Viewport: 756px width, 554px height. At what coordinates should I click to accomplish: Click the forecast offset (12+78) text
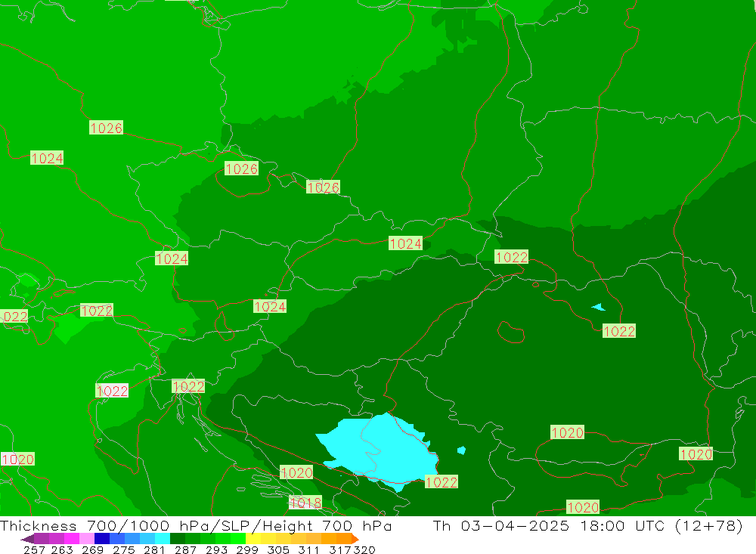click(x=709, y=525)
